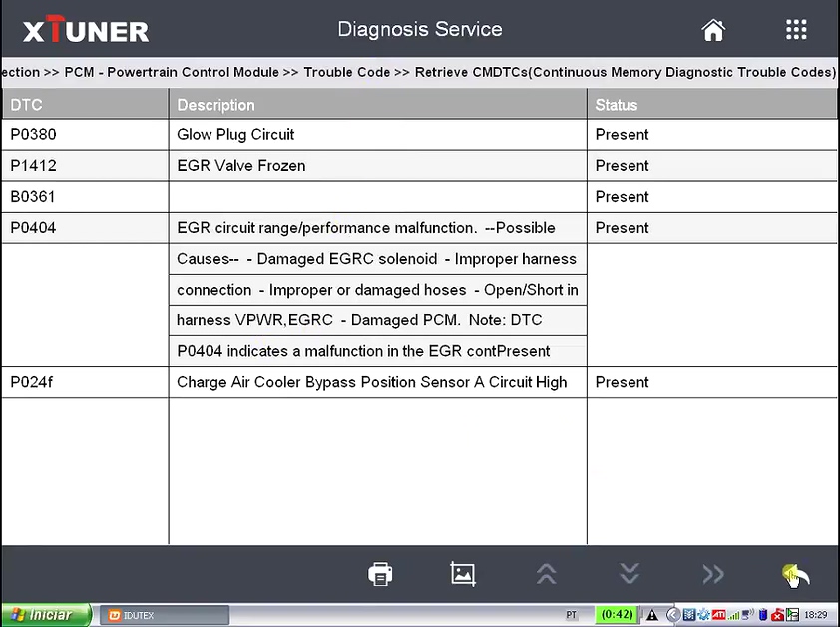Open the ATI tray icon

click(x=718, y=615)
